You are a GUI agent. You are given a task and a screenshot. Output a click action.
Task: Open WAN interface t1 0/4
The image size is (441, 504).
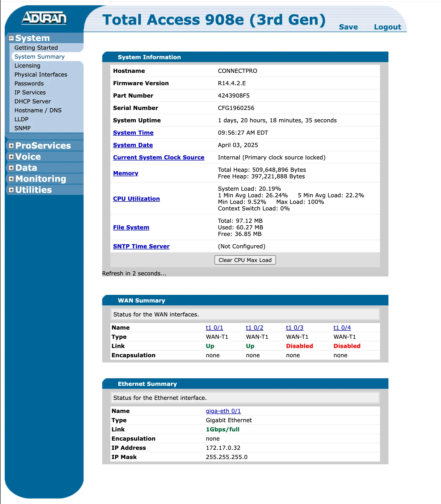pyautogui.click(x=342, y=328)
